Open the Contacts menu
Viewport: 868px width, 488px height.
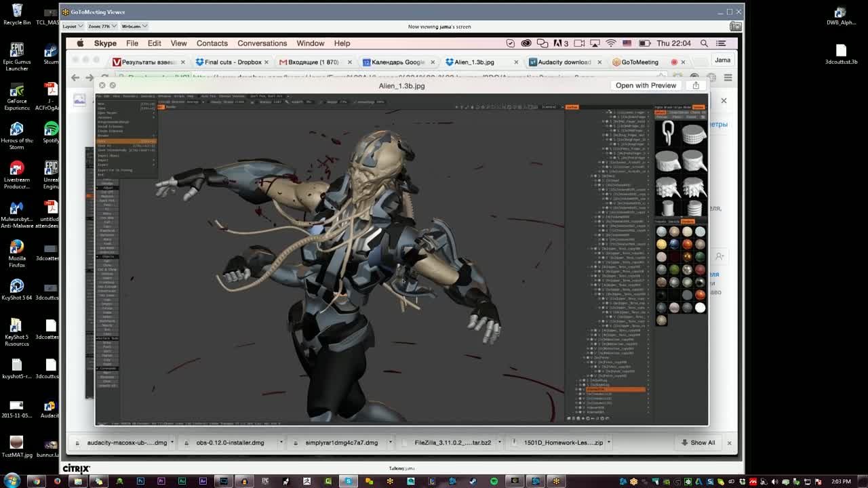tap(212, 43)
